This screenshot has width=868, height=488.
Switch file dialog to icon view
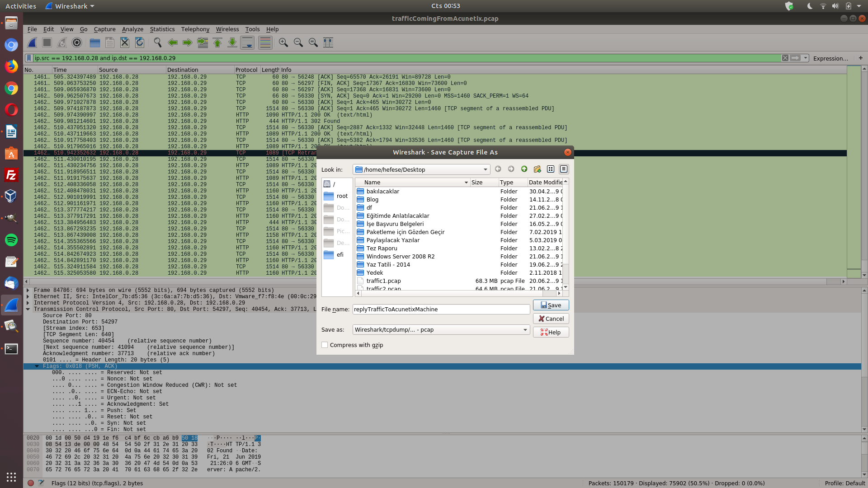pos(550,169)
